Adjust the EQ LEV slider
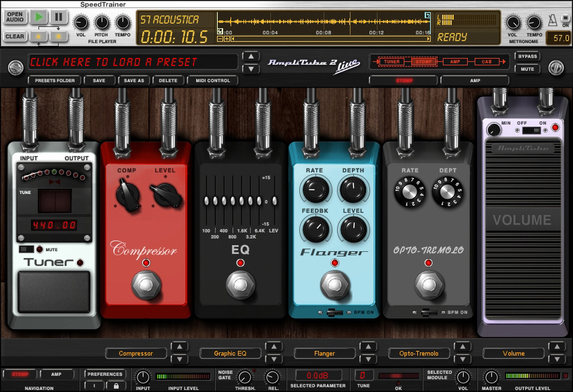Image resolution: width=573 pixels, height=392 pixels. pos(274,201)
